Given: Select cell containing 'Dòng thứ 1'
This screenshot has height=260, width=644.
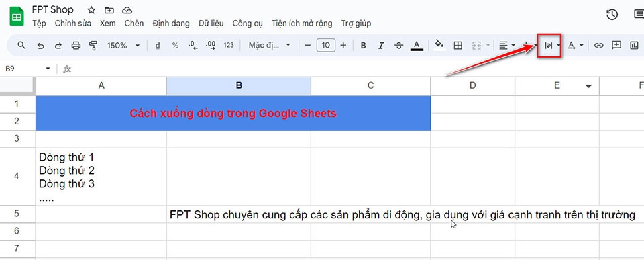Looking at the screenshot, I should (x=101, y=177).
